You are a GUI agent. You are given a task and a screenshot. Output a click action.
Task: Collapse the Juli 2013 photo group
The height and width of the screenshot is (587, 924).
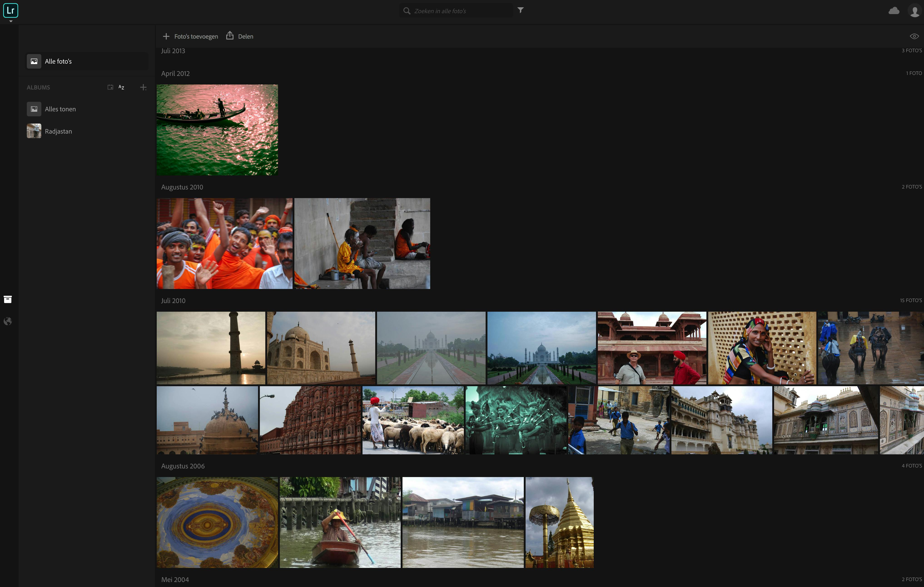click(x=173, y=51)
